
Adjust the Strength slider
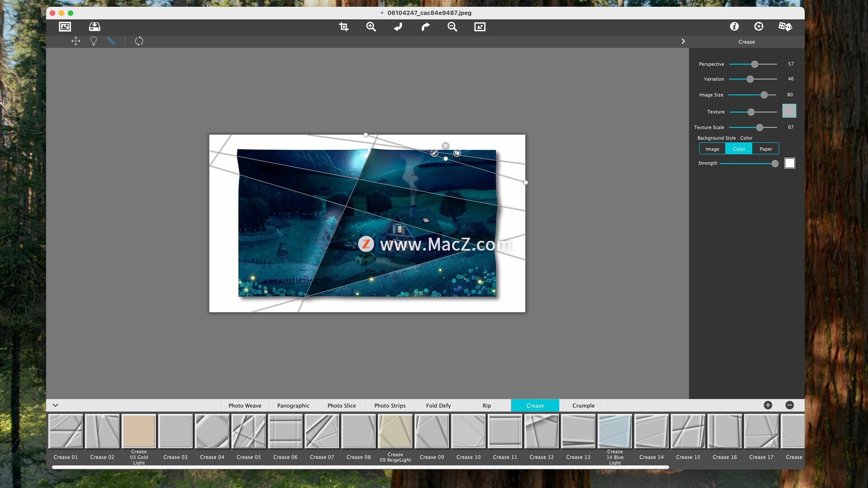(x=749, y=164)
